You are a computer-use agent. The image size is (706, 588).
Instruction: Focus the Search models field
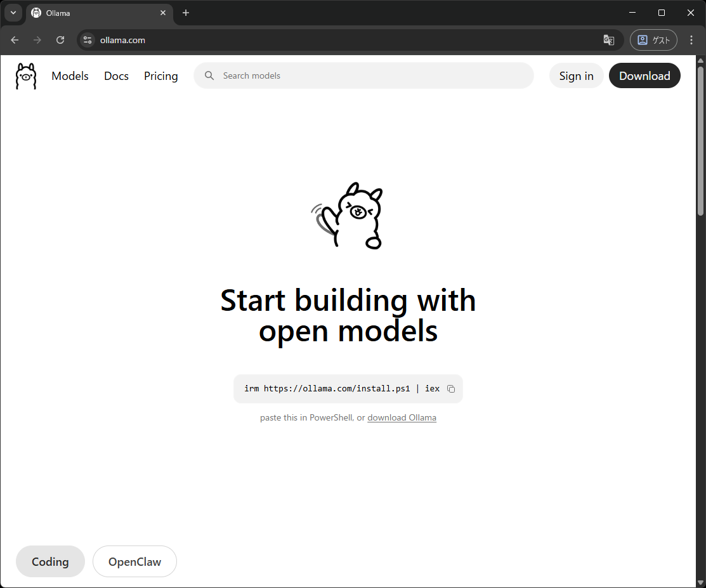(x=374, y=75)
